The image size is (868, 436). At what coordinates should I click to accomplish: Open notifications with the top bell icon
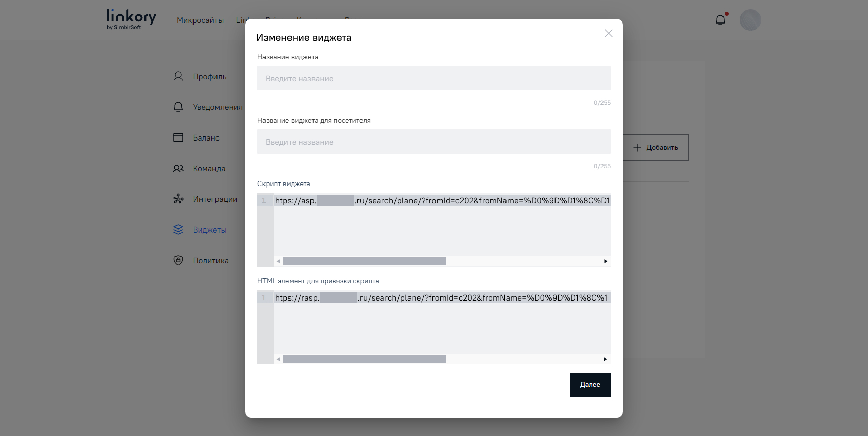click(x=720, y=19)
